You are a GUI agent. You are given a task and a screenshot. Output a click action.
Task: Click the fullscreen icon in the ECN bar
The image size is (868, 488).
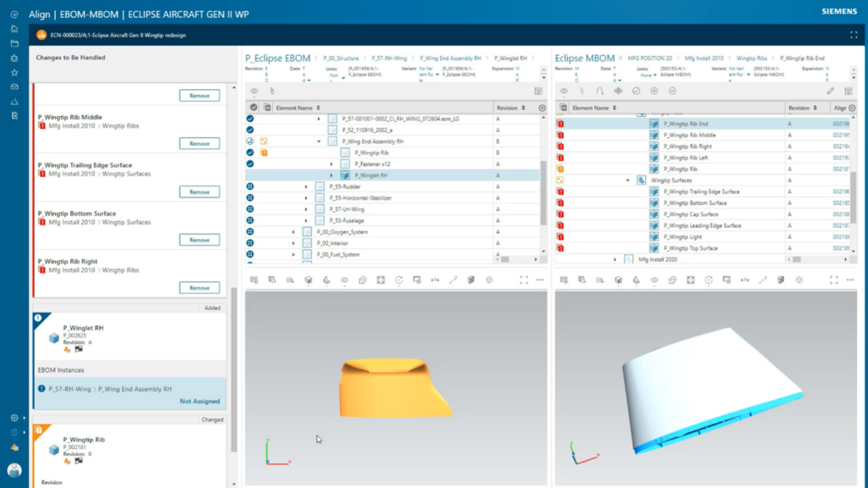(x=854, y=35)
